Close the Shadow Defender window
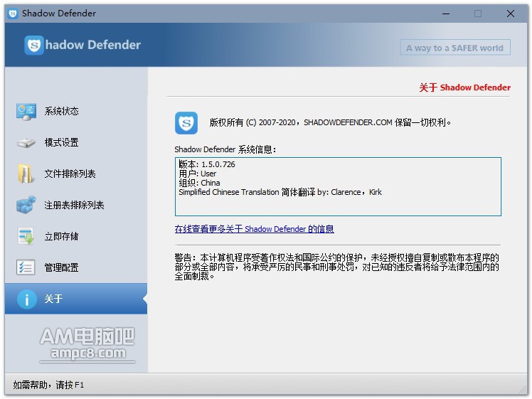This screenshot has width=532, height=399. click(x=510, y=14)
